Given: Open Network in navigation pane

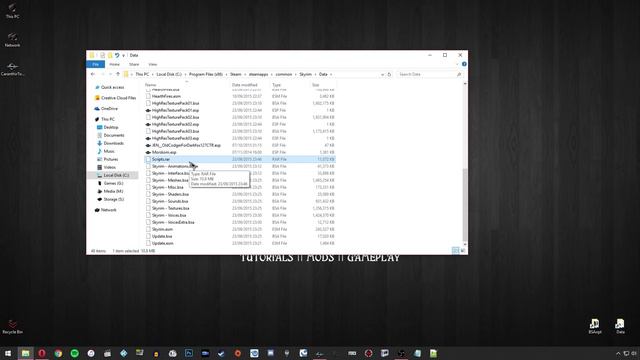Looking at the screenshot, I should (x=109, y=210).
